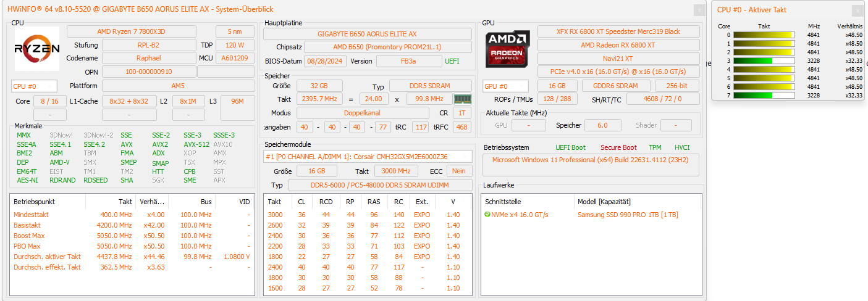Screen dimensions: 868x301
Task: Click the XFX RX 6800 XT Speedster Merc319 Black field
Action: [x=618, y=31]
